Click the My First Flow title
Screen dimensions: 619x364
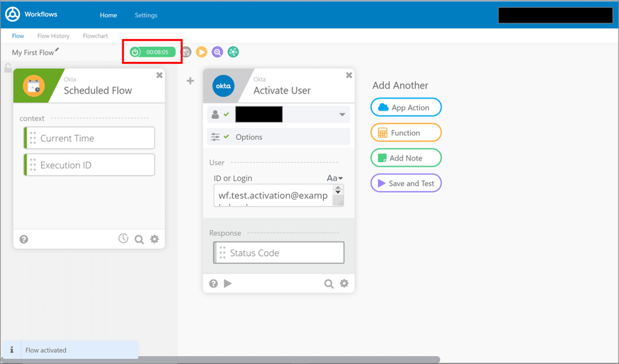33,53
